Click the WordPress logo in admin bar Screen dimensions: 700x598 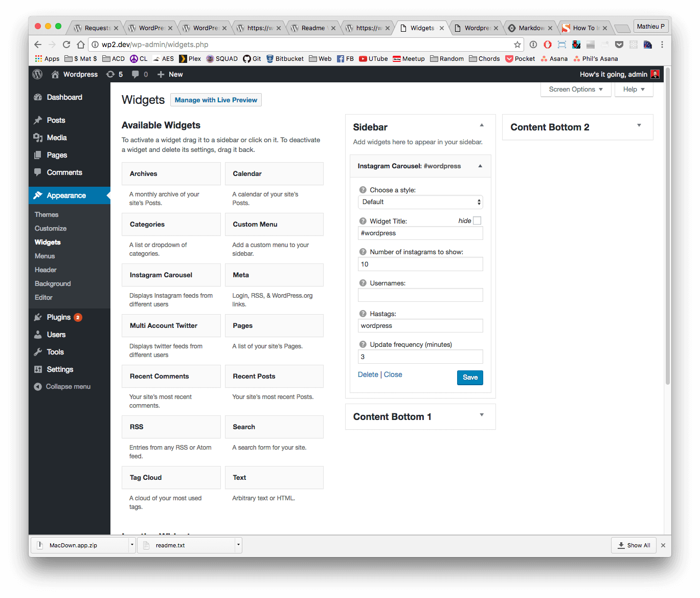pos(37,74)
